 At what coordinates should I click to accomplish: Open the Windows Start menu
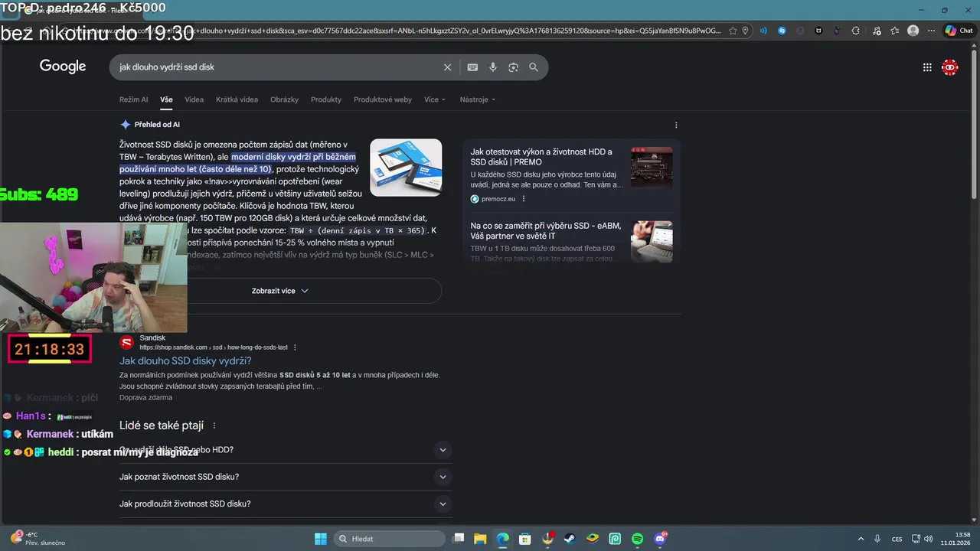click(320, 539)
